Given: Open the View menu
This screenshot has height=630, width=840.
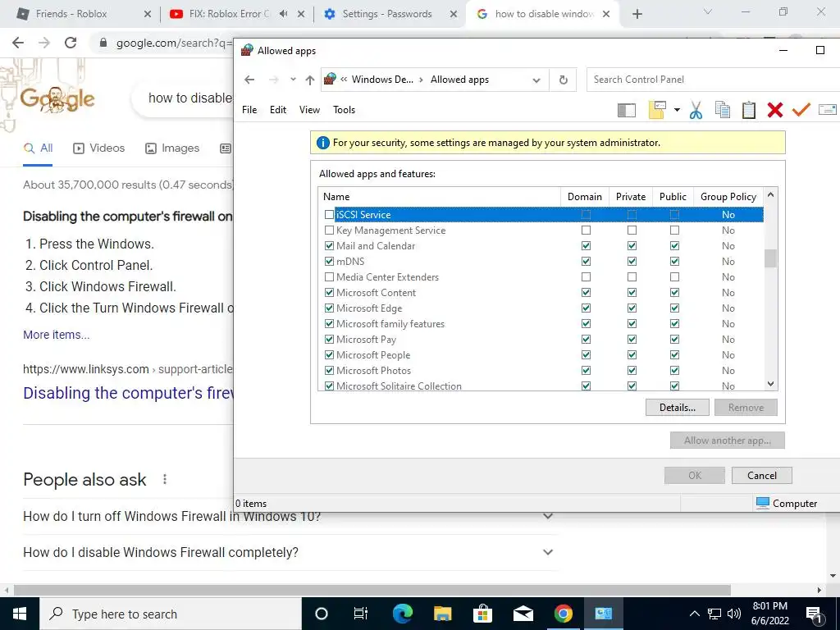Looking at the screenshot, I should click(x=309, y=110).
